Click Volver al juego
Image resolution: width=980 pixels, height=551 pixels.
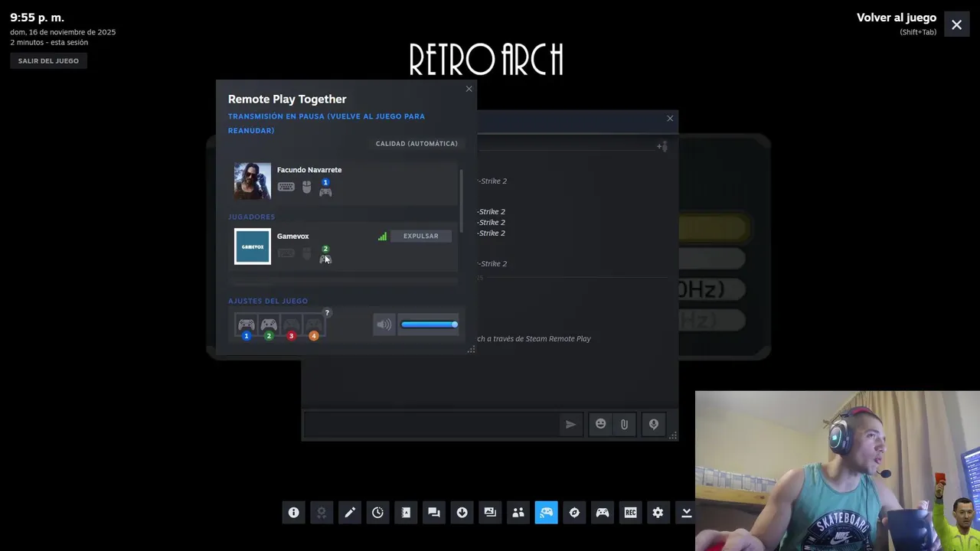click(897, 18)
